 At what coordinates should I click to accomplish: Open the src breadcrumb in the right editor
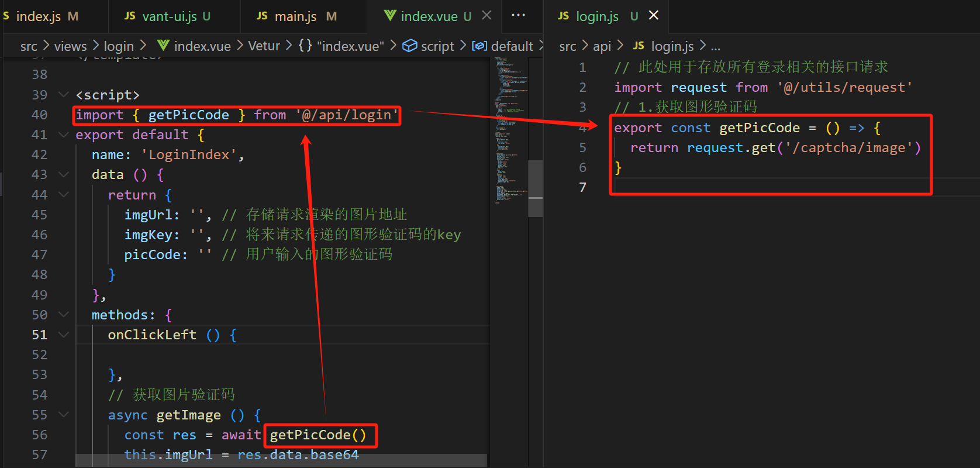pos(568,46)
